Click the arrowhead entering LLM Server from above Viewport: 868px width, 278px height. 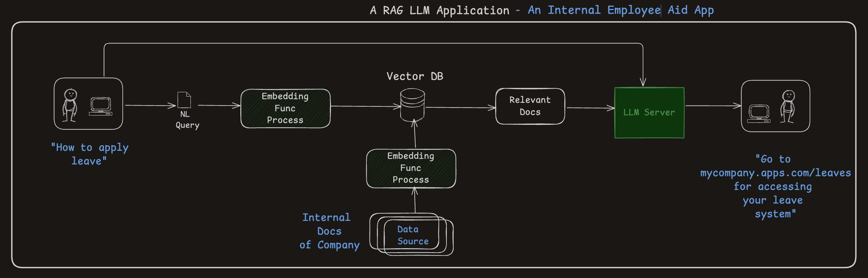643,82
